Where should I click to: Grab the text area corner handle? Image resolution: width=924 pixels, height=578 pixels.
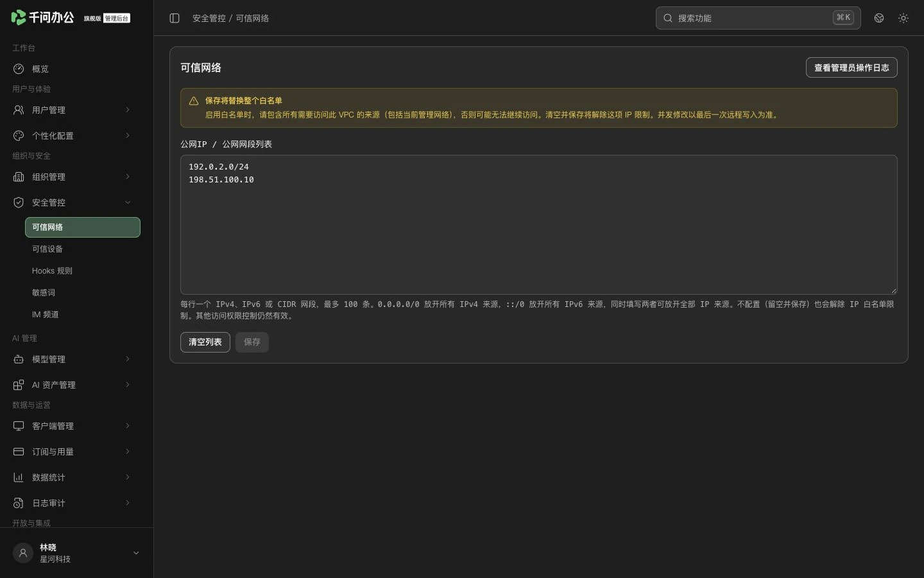[x=893, y=290]
